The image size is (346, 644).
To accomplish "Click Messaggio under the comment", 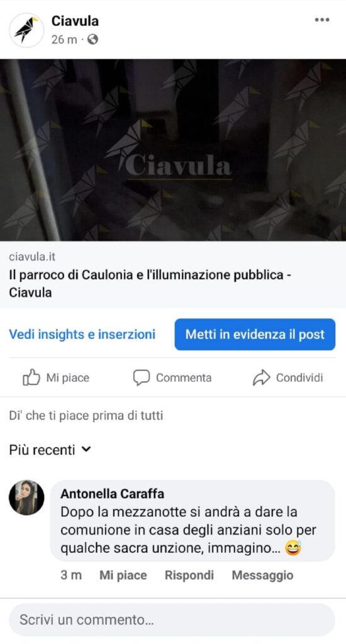I will [262, 575].
